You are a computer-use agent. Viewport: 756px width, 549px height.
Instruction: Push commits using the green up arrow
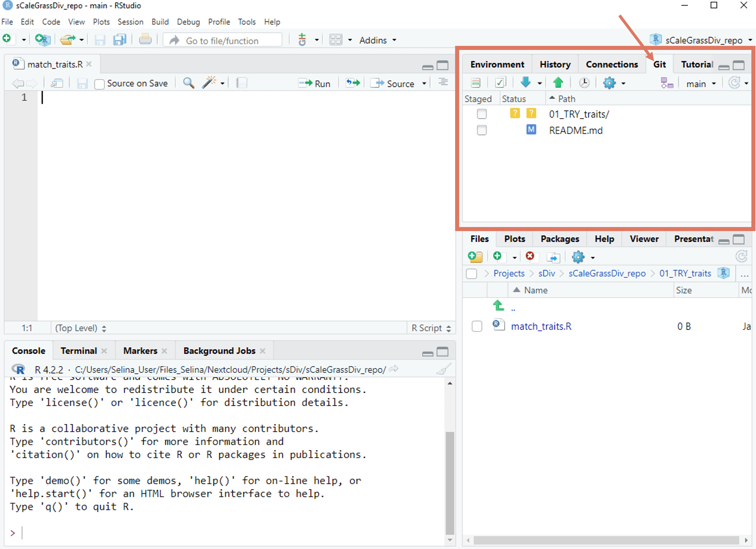pyautogui.click(x=559, y=83)
